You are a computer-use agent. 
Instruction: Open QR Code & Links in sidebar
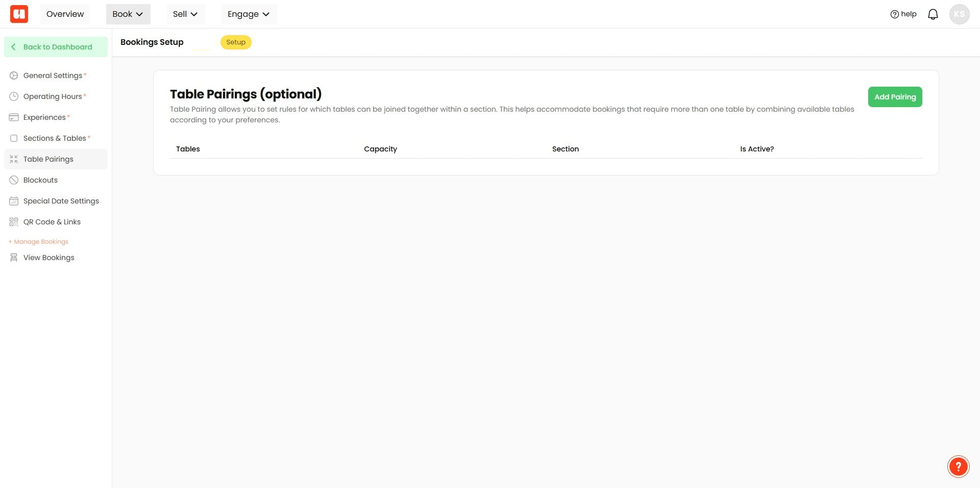(x=56, y=222)
